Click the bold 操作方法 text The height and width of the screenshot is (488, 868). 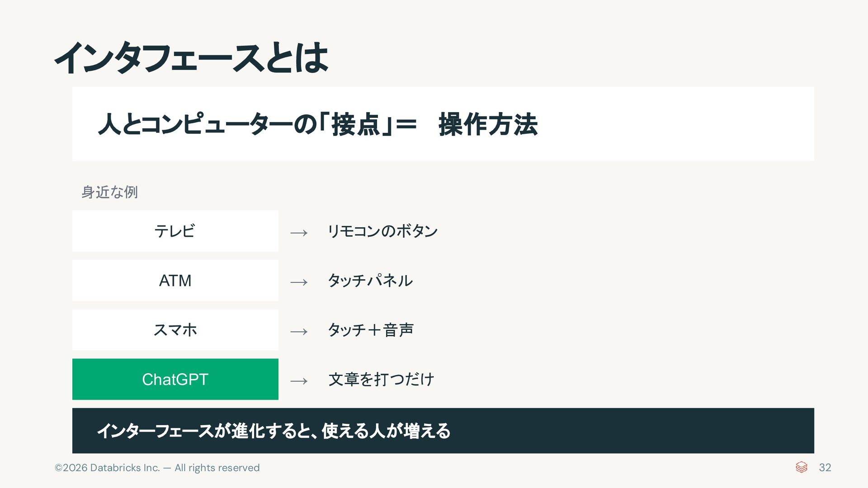pyautogui.click(x=488, y=124)
